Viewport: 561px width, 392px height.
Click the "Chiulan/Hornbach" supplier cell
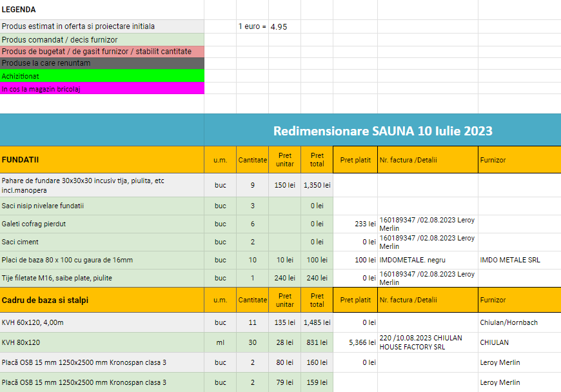pos(519,322)
